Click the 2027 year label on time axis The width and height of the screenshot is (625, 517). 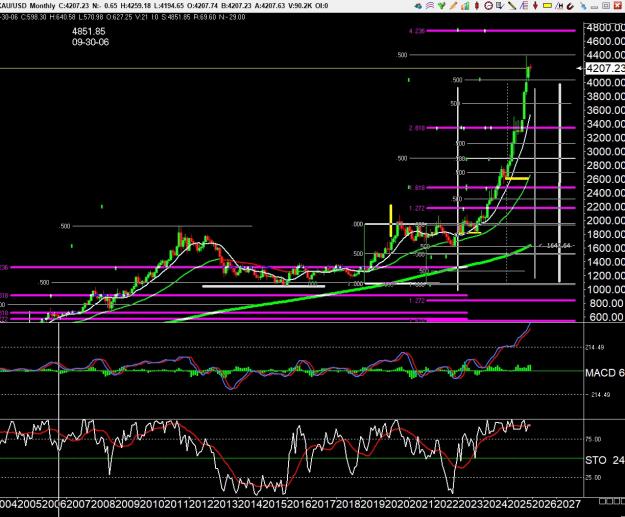pos(569,504)
